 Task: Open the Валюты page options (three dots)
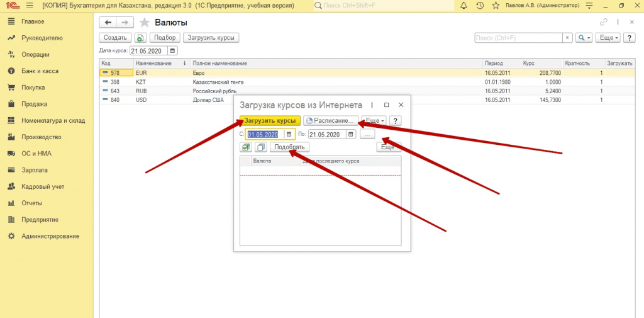click(618, 22)
